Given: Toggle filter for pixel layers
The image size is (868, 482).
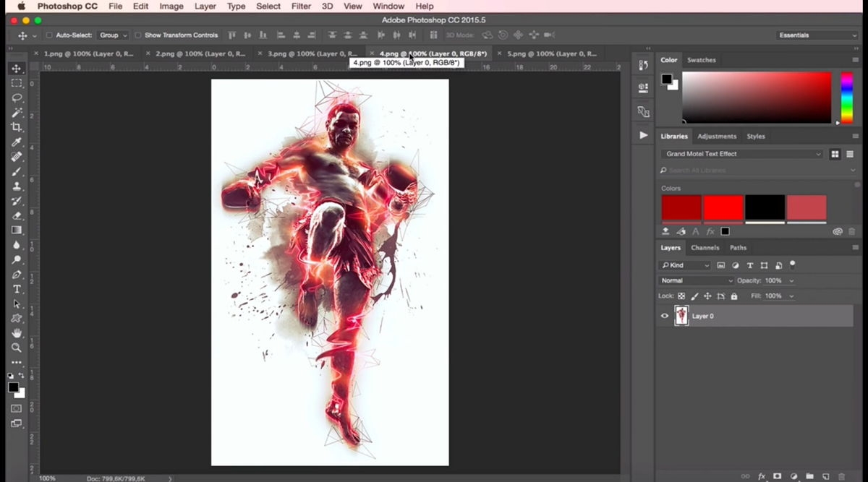Looking at the screenshot, I should click(720, 266).
